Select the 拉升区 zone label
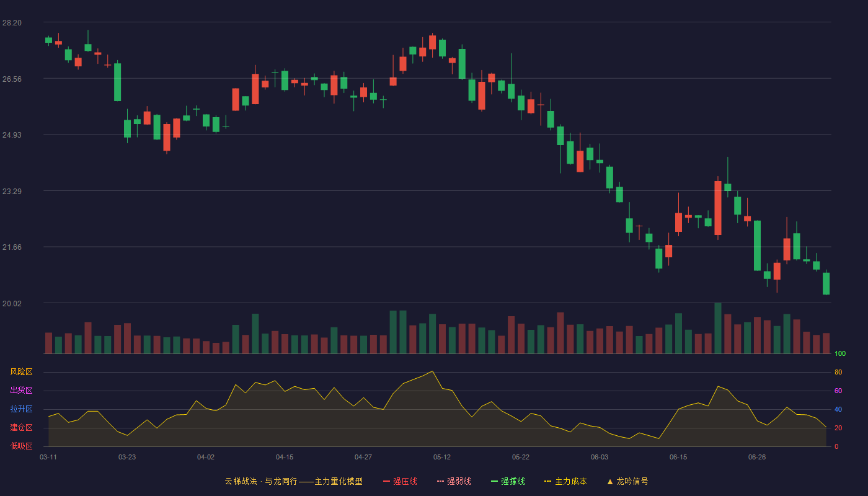This screenshot has width=868, height=496. tap(21, 409)
